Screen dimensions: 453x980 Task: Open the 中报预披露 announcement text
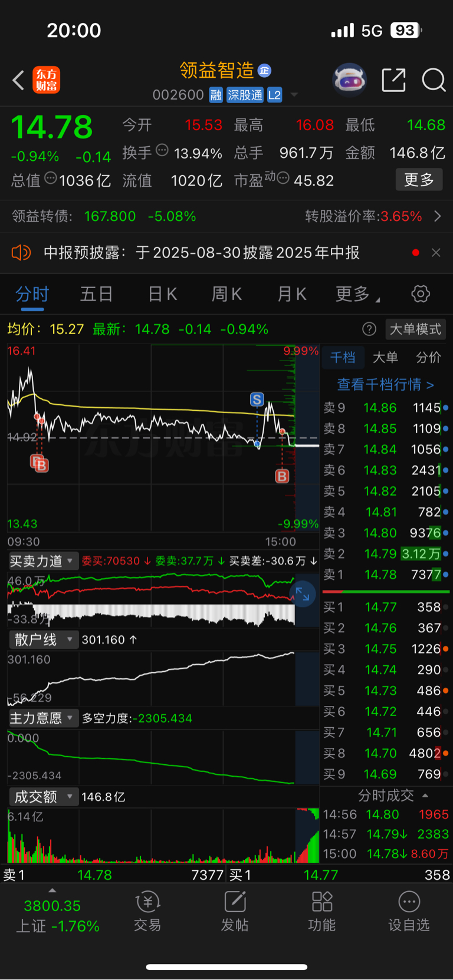pos(202,253)
